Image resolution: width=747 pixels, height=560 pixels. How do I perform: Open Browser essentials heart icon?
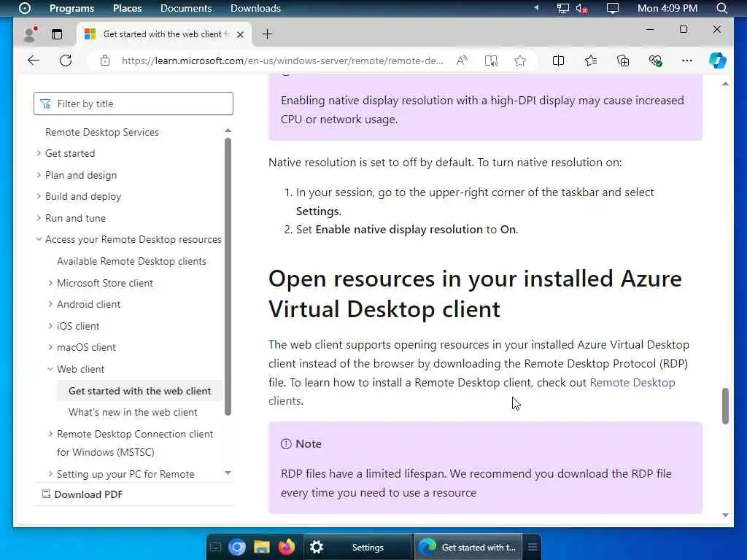click(655, 61)
